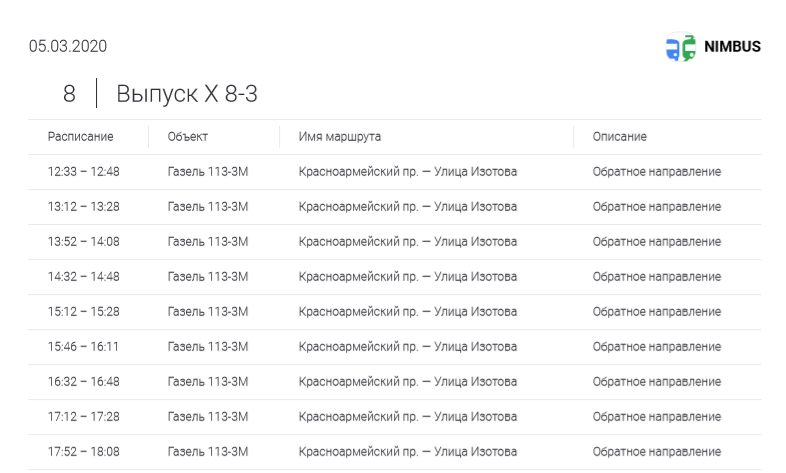Click the Описание column header
This screenshot has height=473, width=786.
620,137
